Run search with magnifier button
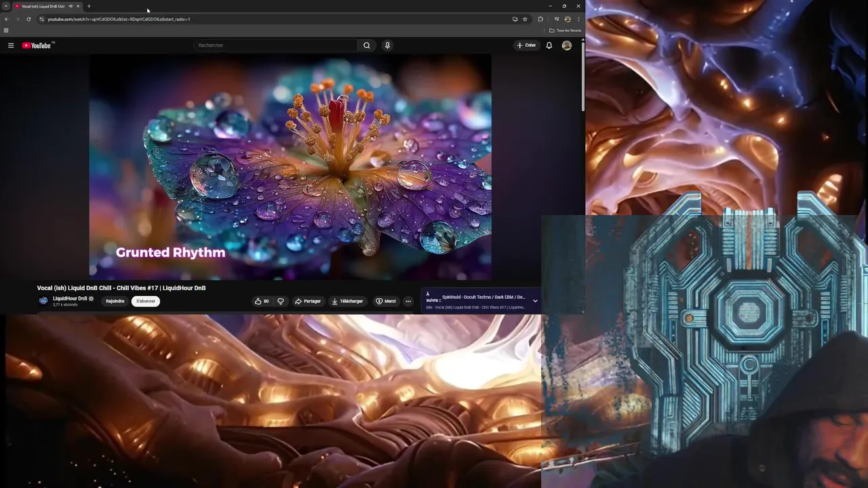This screenshot has width=868, height=488. [x=367, y=45]
